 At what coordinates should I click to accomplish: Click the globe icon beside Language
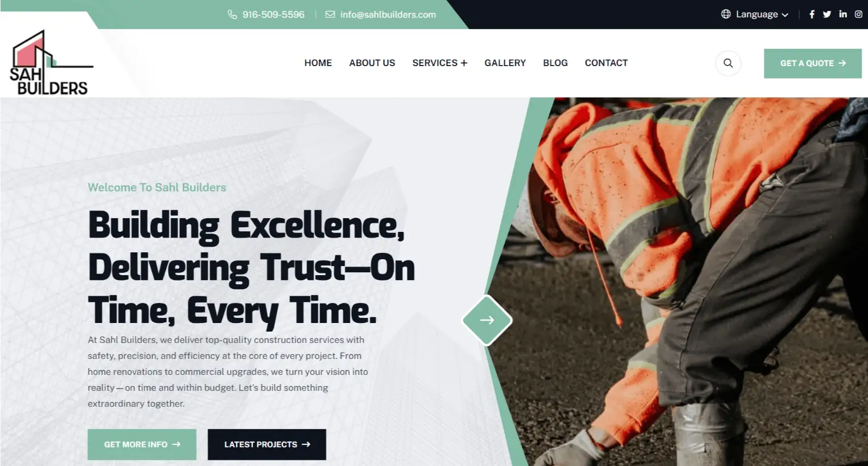coord(726,14)
